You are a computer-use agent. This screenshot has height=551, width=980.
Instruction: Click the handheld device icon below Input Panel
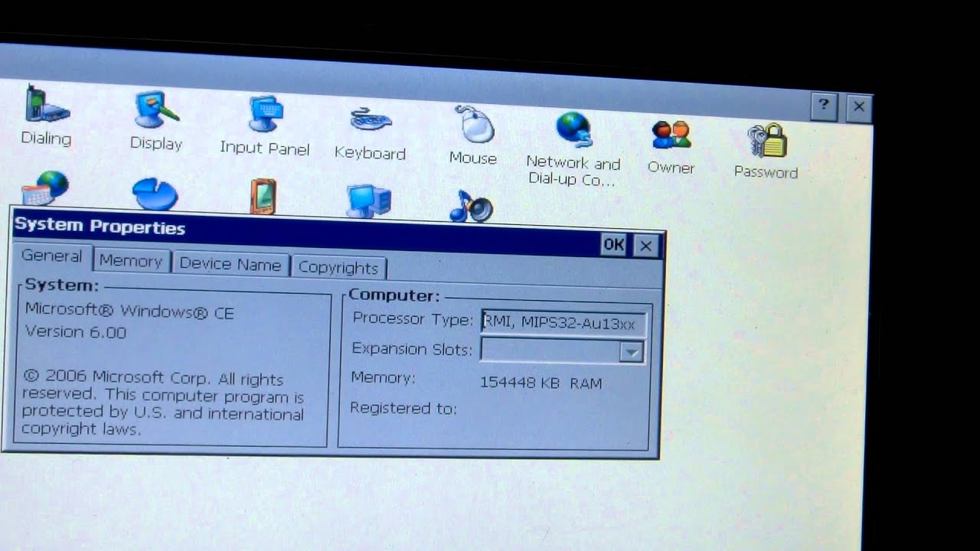point(263,197)
